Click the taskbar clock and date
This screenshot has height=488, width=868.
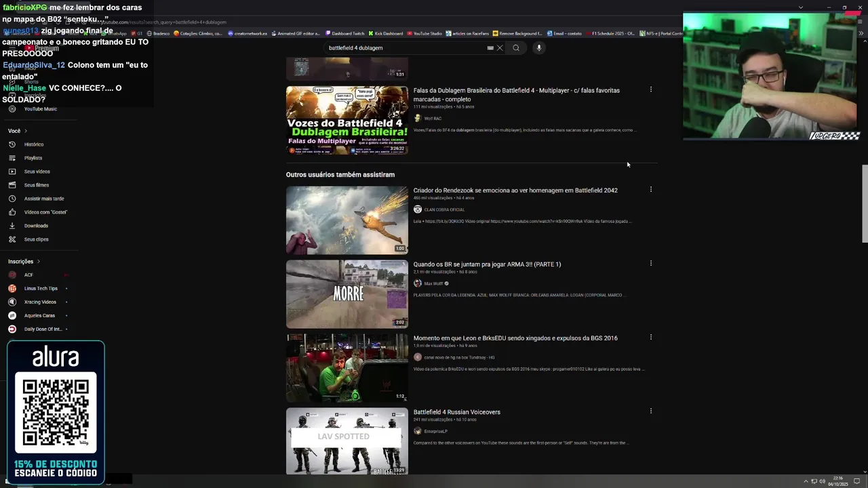pyautogui.click(x=838, y=481)
